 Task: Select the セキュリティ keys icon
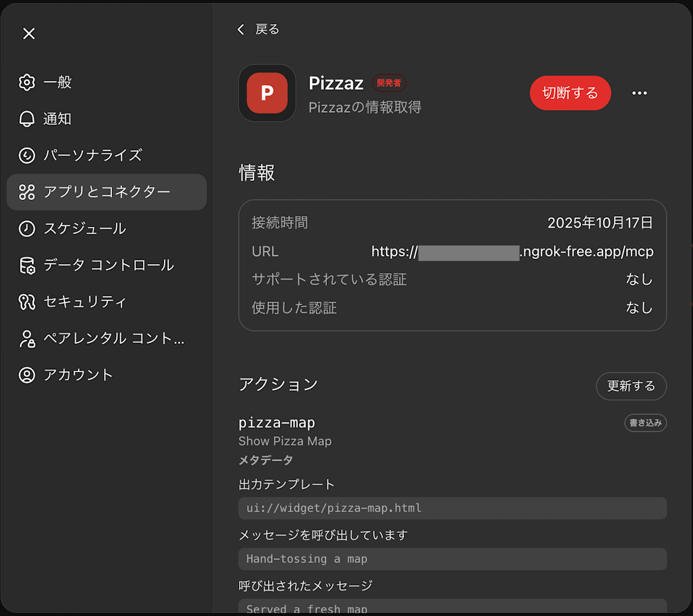pyautogui.click(x=27, y=302)
